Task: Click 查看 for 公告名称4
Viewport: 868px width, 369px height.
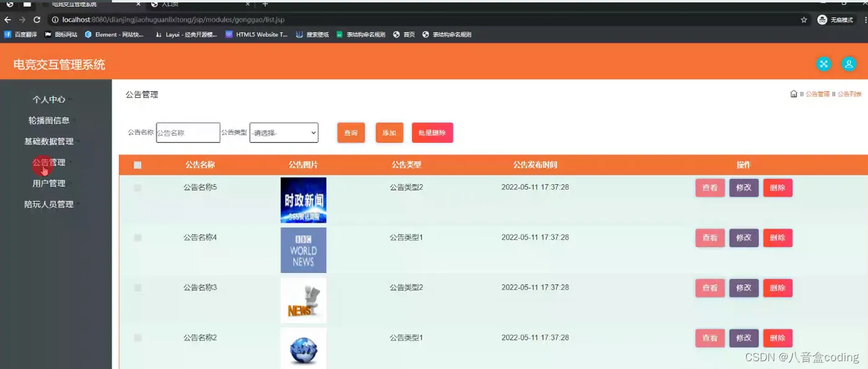Action: (710, 238)
